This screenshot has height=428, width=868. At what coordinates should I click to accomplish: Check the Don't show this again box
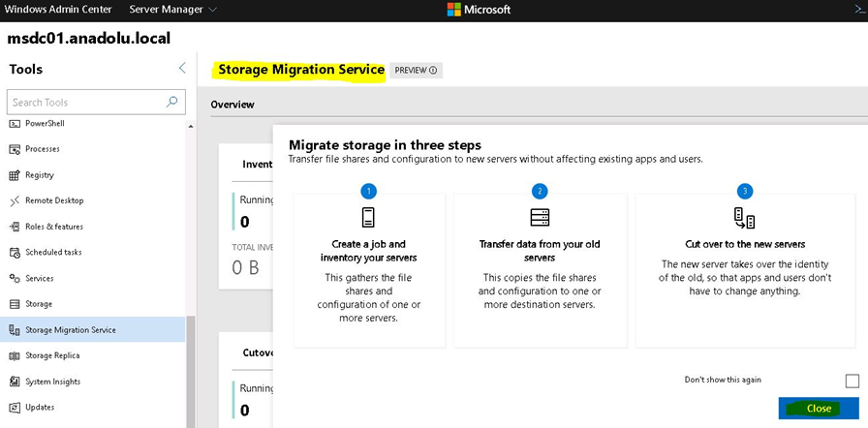[852, 381]
